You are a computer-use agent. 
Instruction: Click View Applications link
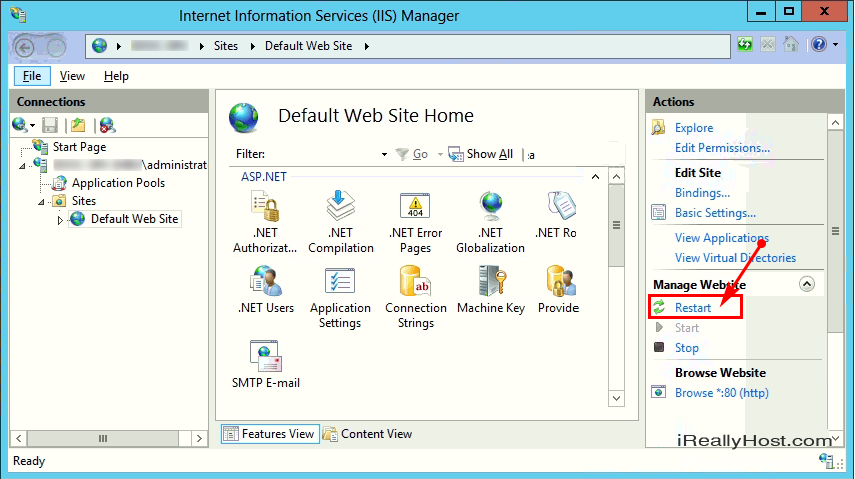[721, 238]
